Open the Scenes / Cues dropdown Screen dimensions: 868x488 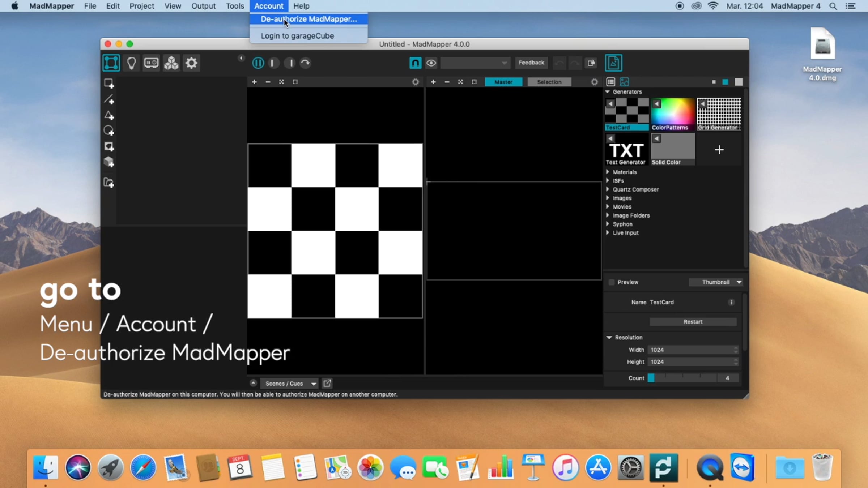(x=289, y=384)
